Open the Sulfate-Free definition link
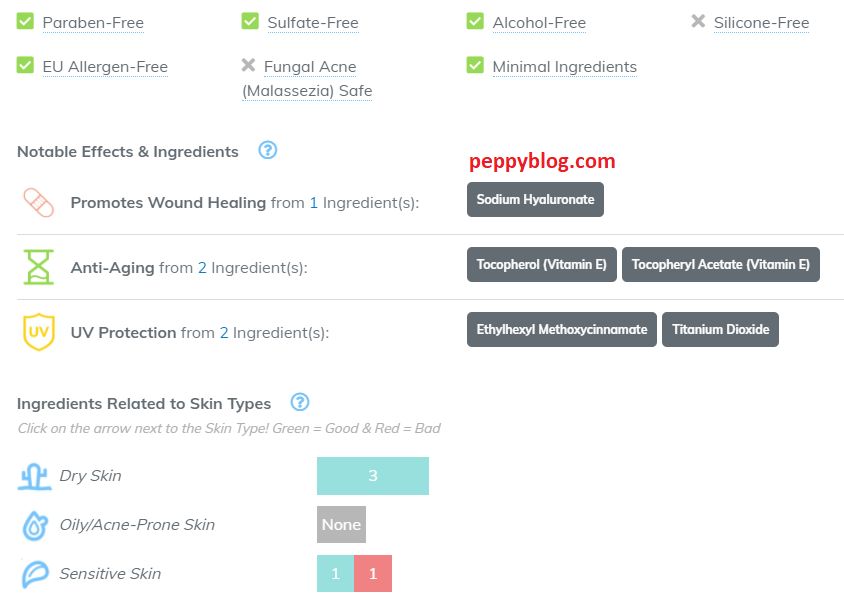Viewport: 844px width, 604px height. pyautogui.click(x=312, y=23)
